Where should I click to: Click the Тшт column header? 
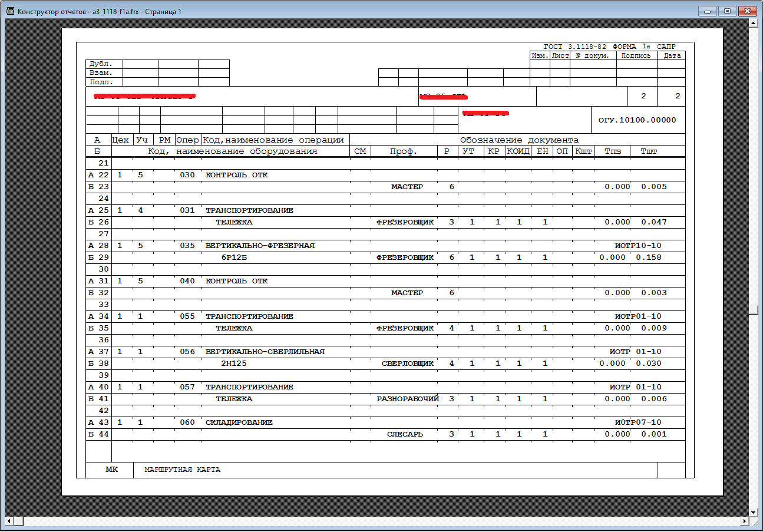tap(649, 151)
